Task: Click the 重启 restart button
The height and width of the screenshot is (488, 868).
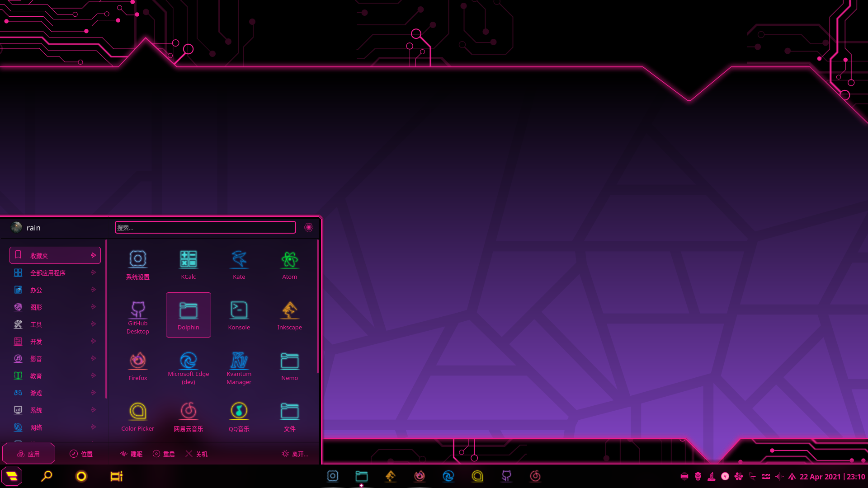Action: click(164, 454)
